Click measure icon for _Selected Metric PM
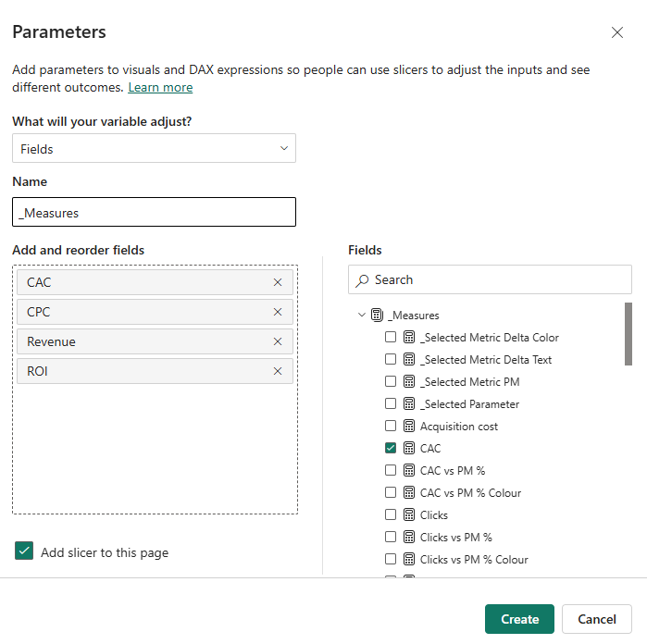 [409, 381]
